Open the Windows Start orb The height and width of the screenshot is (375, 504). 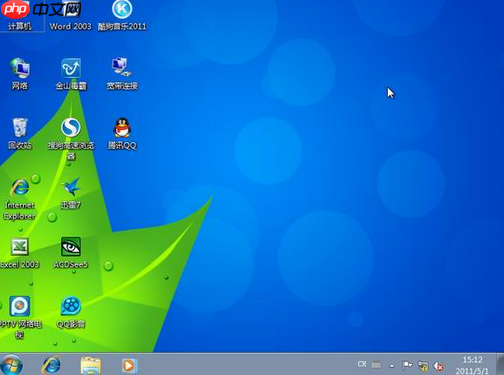click(x=11, y=365)
